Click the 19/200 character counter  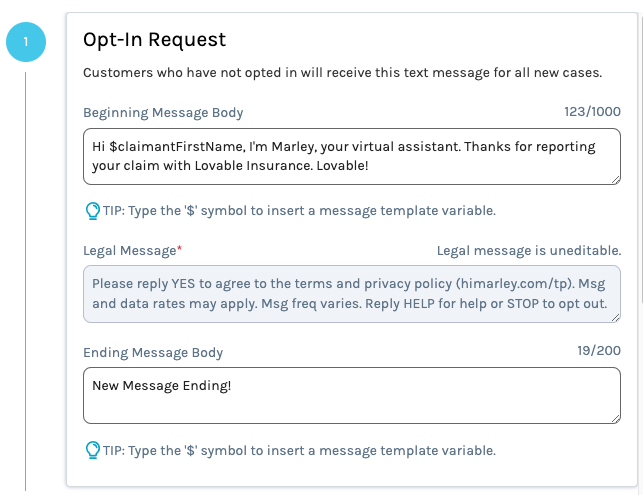click(x=598, y=352)
